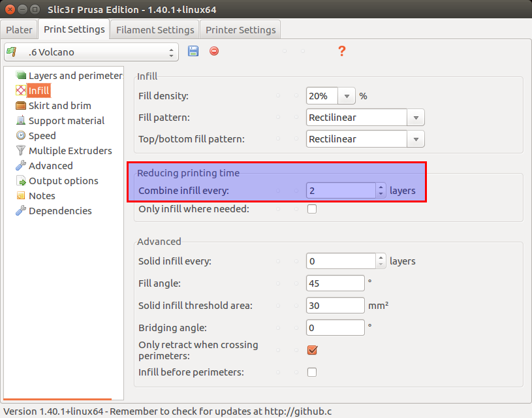
Task: Select the highlighted Infill page label
Action: 39,91
